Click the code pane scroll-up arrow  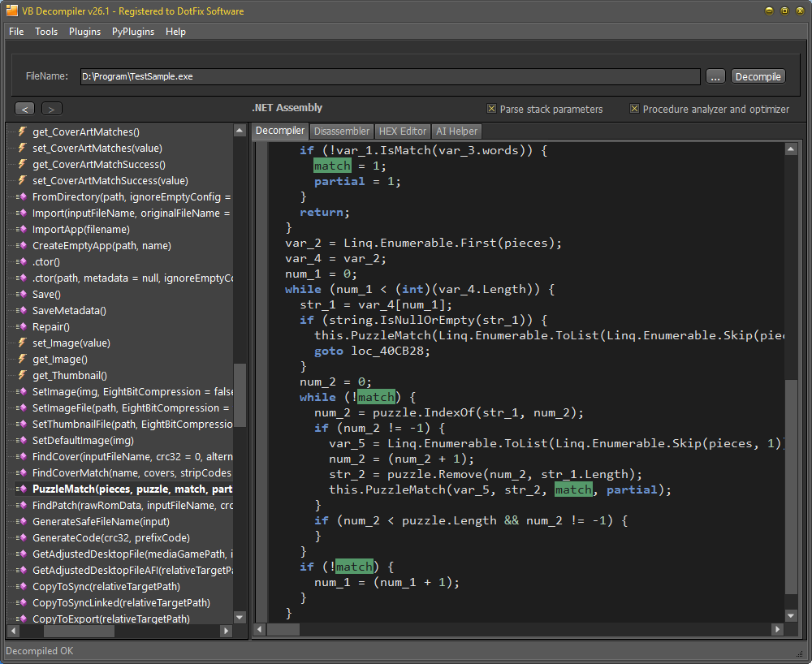[791, 149]
